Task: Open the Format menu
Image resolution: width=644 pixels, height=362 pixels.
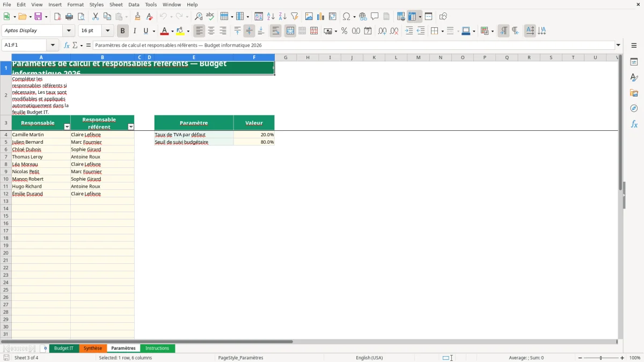Action: point(76,4)
